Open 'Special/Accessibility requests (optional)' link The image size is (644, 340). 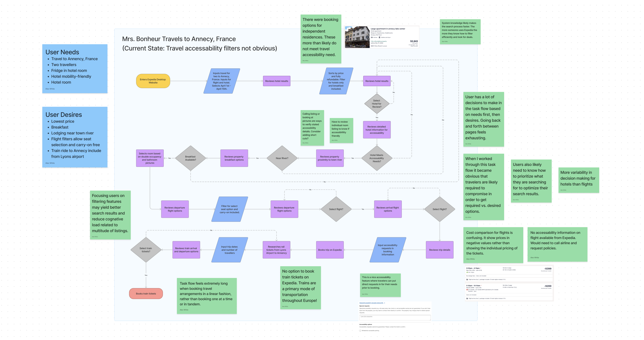tap(371, 303)
